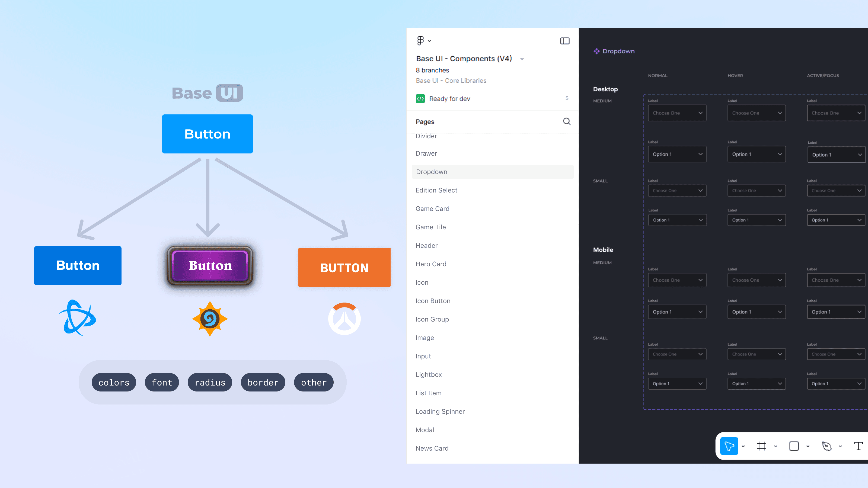The image size is (868, 488).
Task: Open the Move tool options chevron
Action: [x=743, y=447]
